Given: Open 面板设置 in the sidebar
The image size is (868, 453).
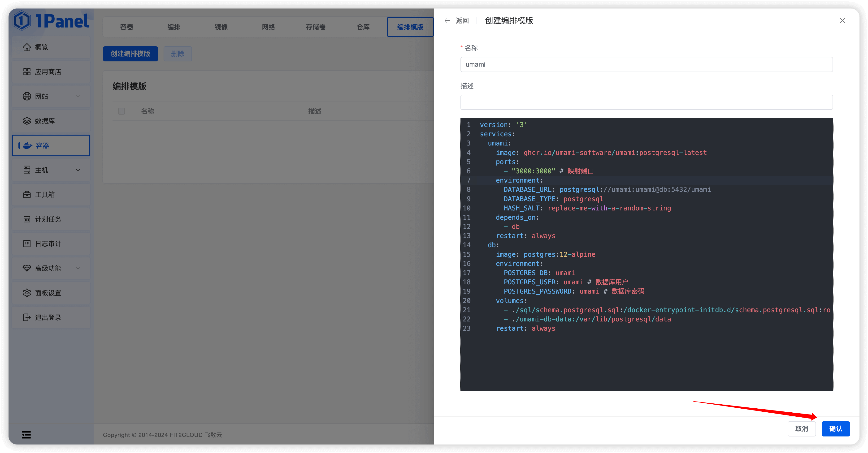Looking at the screenshot, I should pyautogui.click(x=51, y=293).
